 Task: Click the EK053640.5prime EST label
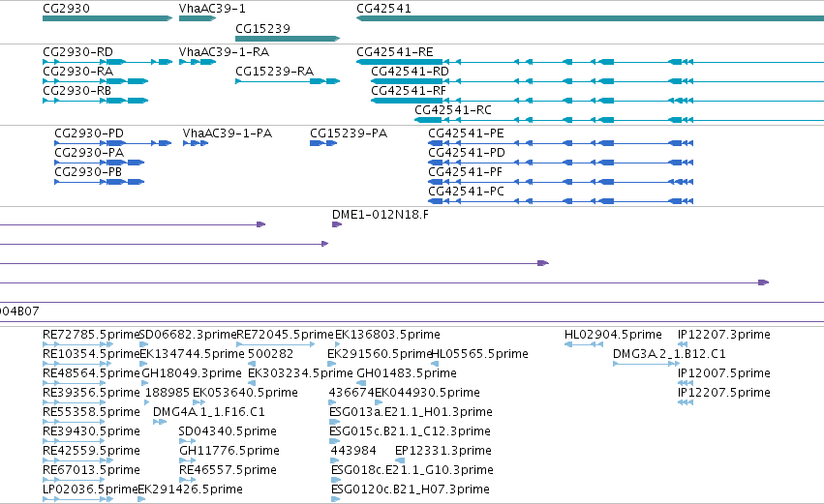tap(245, 393)
